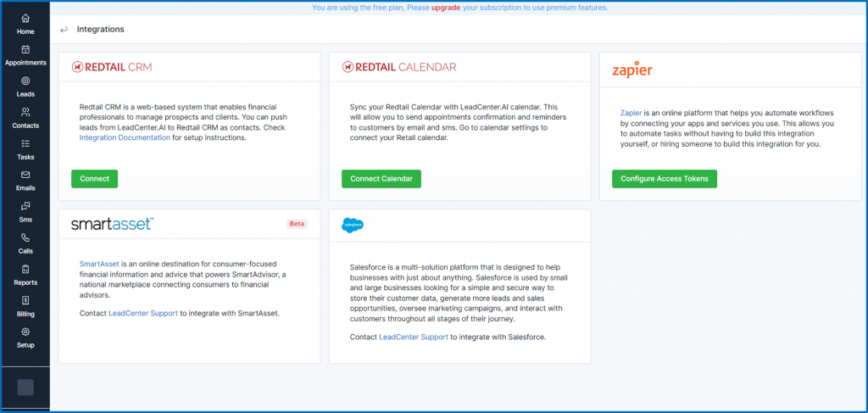Click the Home house icon in sidebar
The image size is (868, 413).
pos(25,19)
